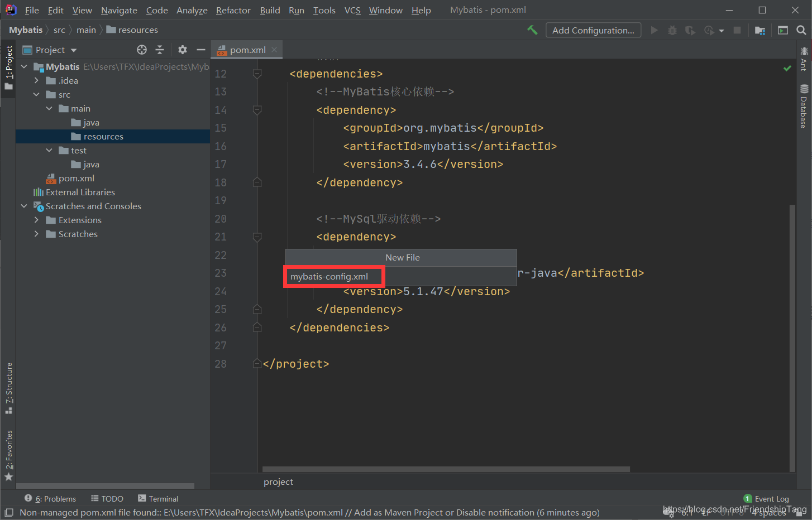Open the Structure side tab
Screen dimensions: 812x520
pos(8,388)
